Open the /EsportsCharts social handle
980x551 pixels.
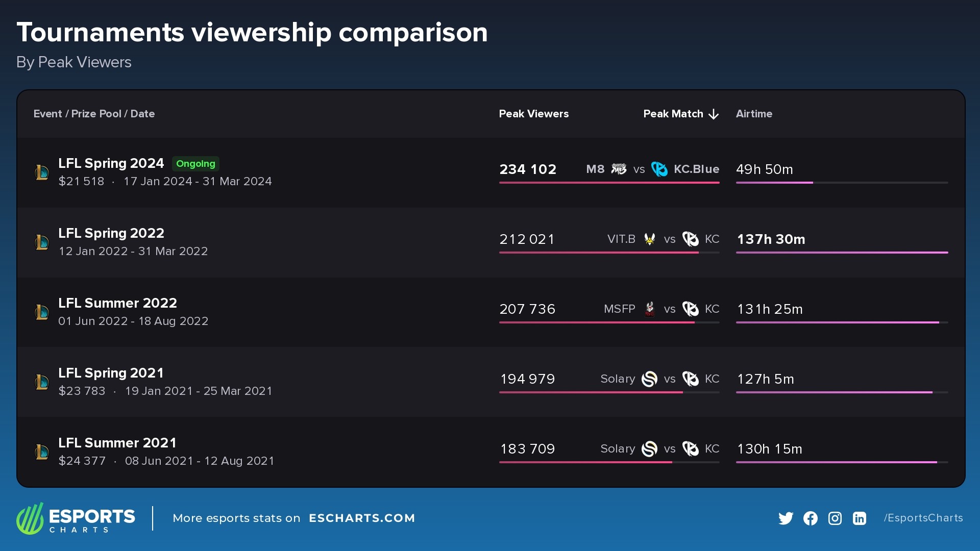coord(923,518)
